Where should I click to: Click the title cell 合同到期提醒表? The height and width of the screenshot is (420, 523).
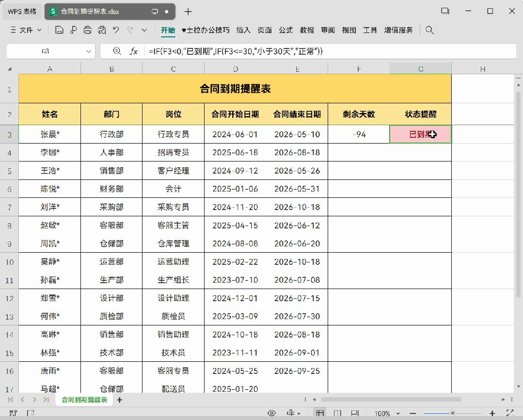pos(235,89)
